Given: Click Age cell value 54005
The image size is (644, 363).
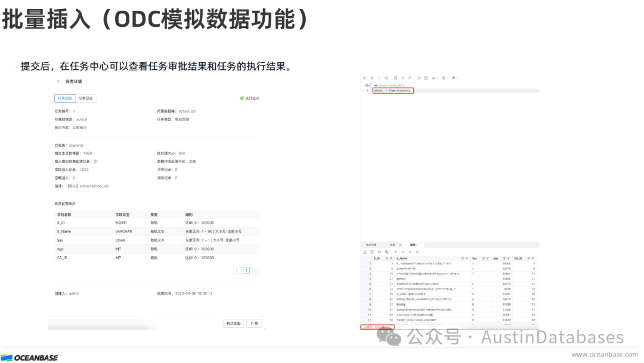Looking at the screenshot, I should [x=506, y=263].
